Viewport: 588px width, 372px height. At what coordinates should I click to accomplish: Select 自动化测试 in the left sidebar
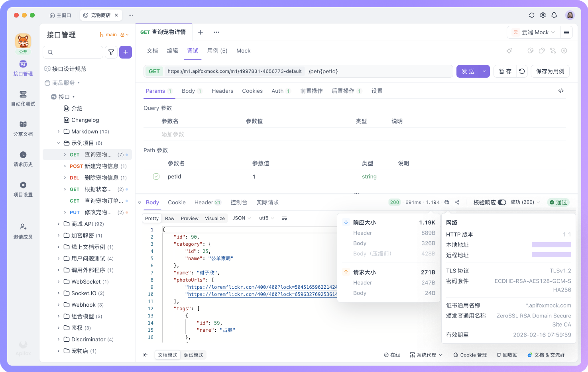click(23, 98)
